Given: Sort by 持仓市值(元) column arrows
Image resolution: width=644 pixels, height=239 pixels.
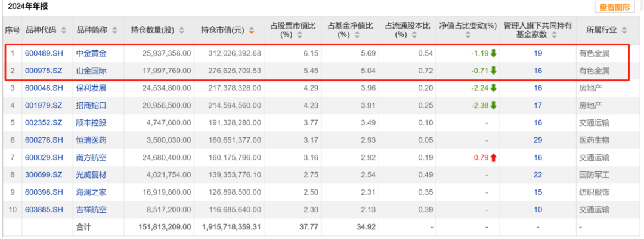Looking at the screenshot, I should (x=252, y=30).
